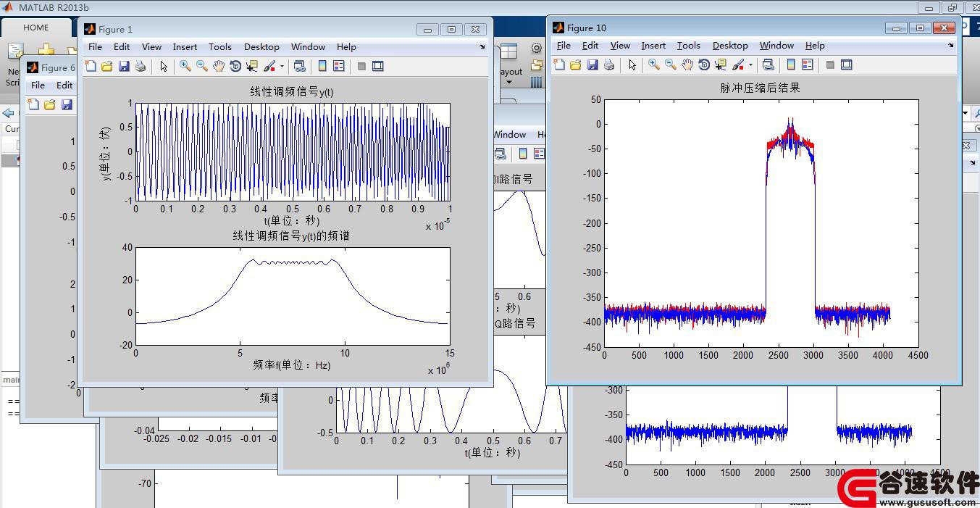Open MATLAB Preferences gear icon
The width and height of the screenshot is (980, 508).
pyautogui.click(x=537, y=49)
